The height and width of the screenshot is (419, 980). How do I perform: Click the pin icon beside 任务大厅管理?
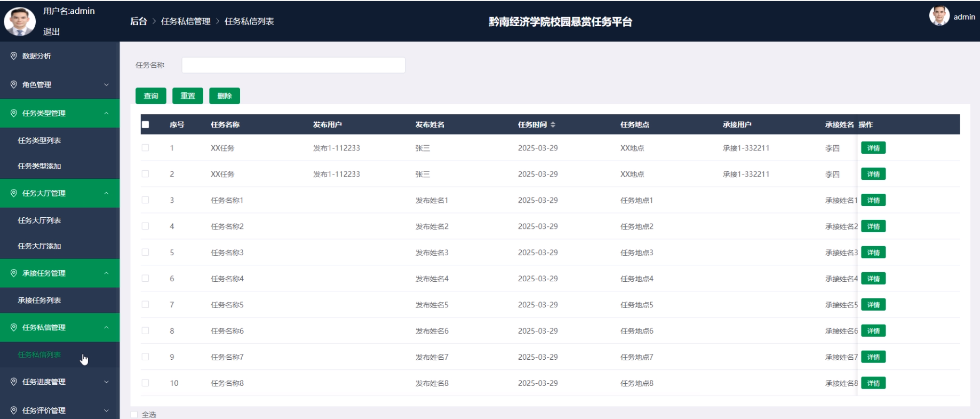(x=14, y=193)
